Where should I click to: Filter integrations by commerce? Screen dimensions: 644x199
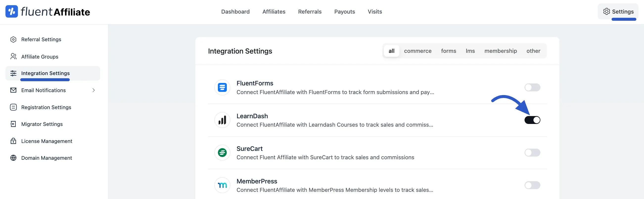(x=417, y=51)
